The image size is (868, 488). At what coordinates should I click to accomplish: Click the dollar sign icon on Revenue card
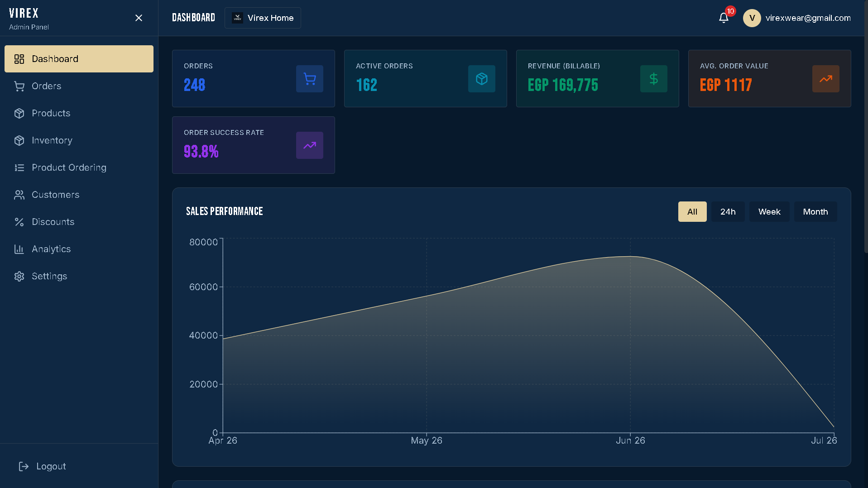pyautogui.click(x=654, y=79)
